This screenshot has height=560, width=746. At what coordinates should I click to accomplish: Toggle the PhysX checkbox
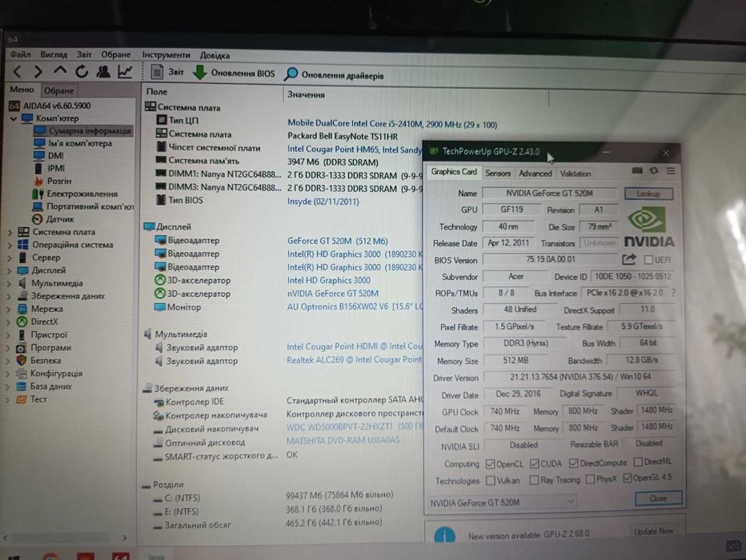tap(590, 478)
